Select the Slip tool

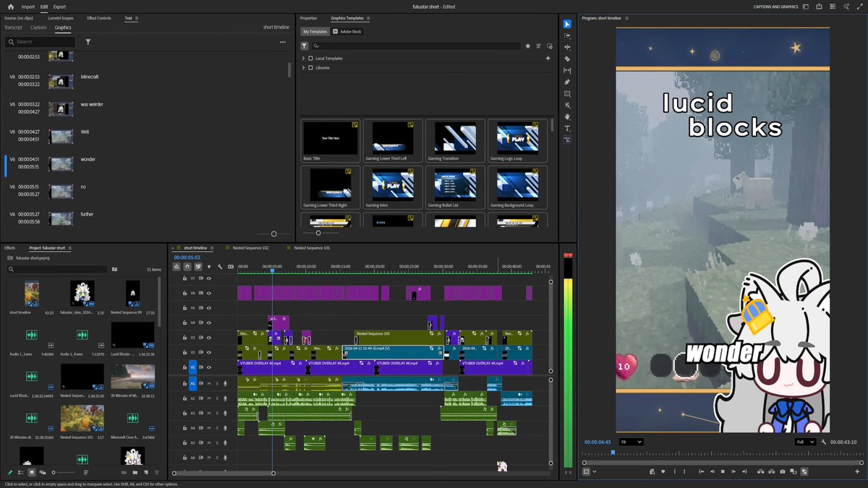567,70
